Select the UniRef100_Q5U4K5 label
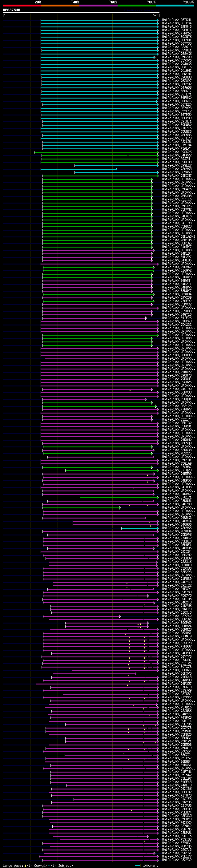 click(x=177, y=189)
